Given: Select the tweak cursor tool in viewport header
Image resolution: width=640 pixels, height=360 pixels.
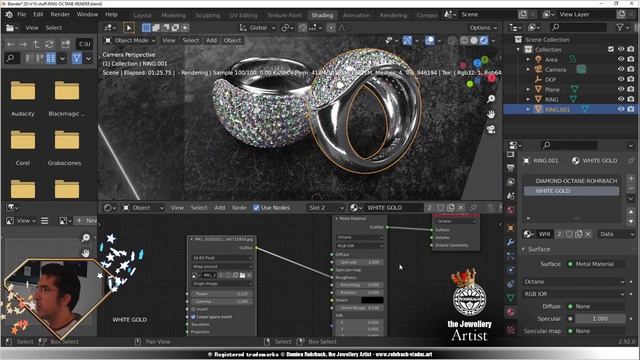Looking at the screenshot, I should [129, 28].
